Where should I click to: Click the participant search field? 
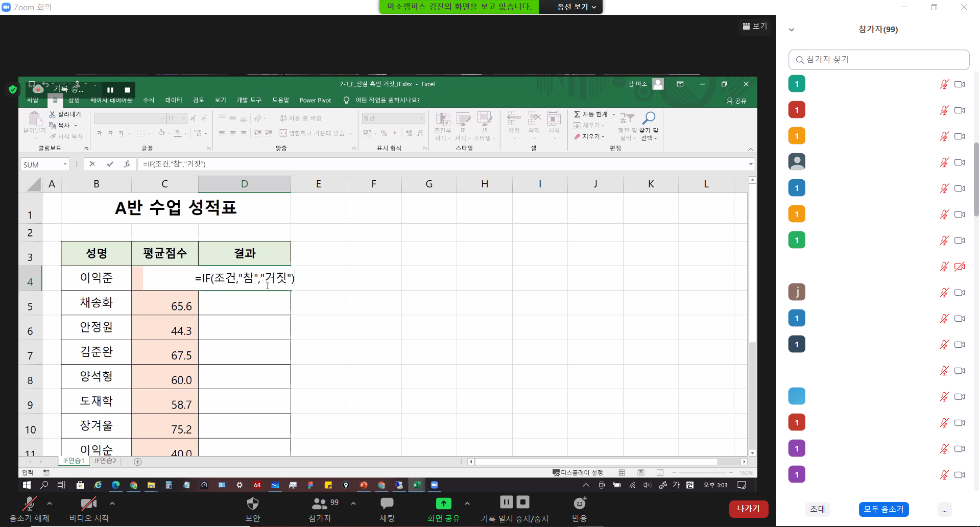pos(878,60)
